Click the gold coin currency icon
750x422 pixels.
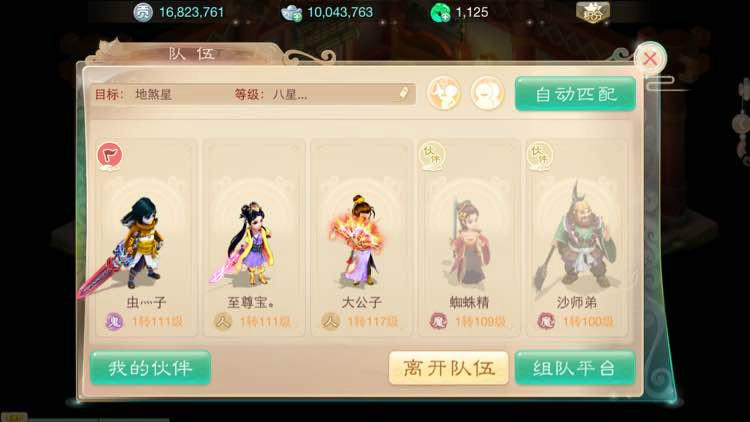coord(143,12)
